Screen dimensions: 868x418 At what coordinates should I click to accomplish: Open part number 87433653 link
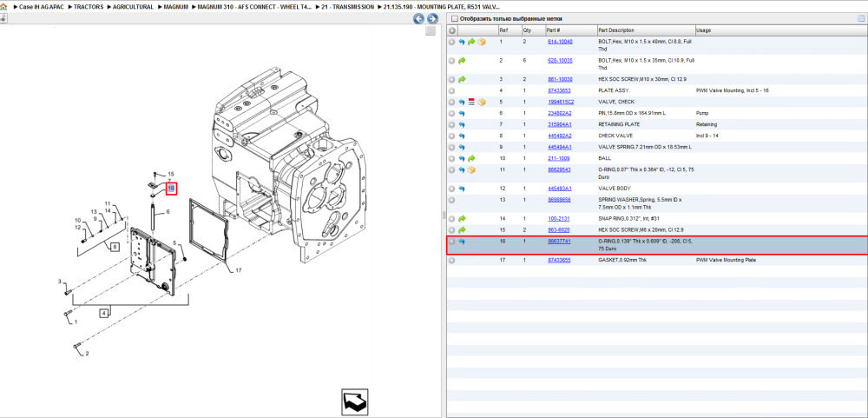pyautogui.click(x=559, y=91)
